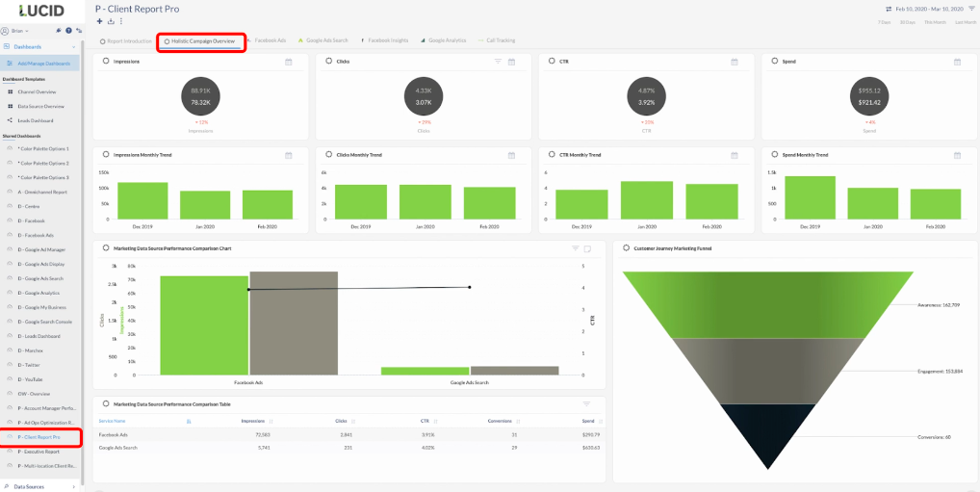Open the Brian user dropdown
This screenshot has height=492, width=980.
[21, 31]
